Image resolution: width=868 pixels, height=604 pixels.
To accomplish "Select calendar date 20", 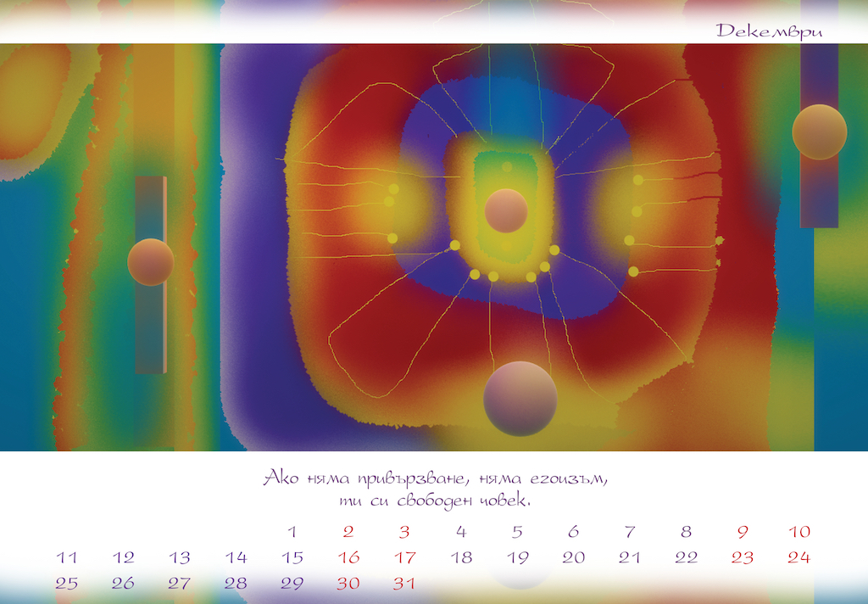I will pyautogui.click(x=574, y=557).
